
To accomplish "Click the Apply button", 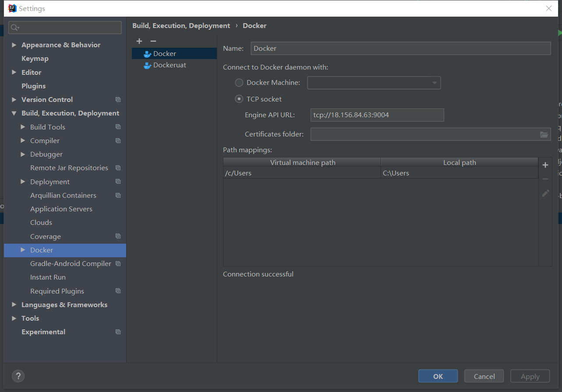I will [530, 376].
